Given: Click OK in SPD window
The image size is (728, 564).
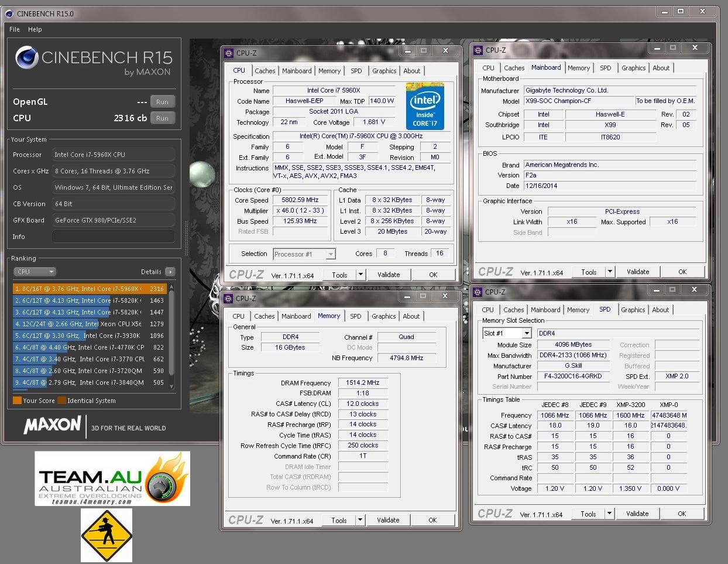Looking at the screenshot, I should click(x=682, y=514).
